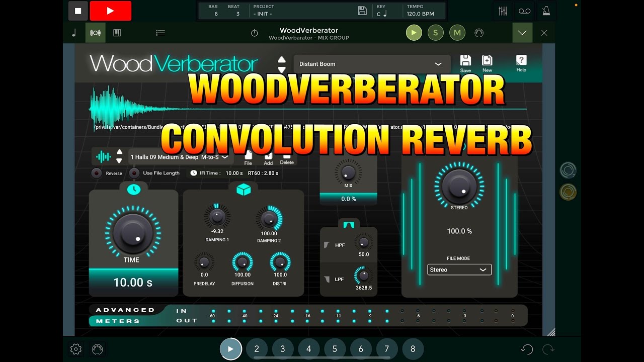This screenshot has width=644, height=362.
Task: Open the FILE MODE Stereo dropdown
Action: pos(459,270)
